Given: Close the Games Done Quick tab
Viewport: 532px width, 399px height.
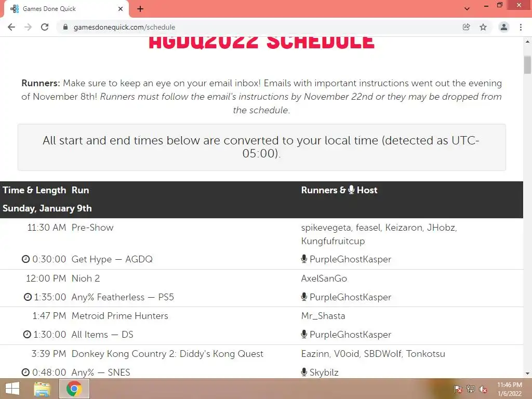Looking at the screenshot, I should [x=121, y=9].
